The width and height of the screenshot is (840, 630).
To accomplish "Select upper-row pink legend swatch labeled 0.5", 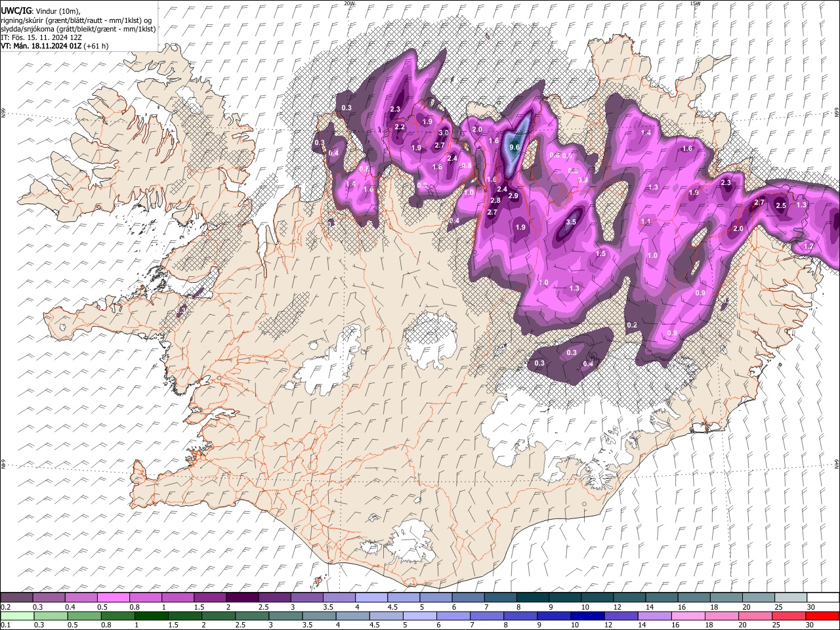I will click(x=113, y=598).
